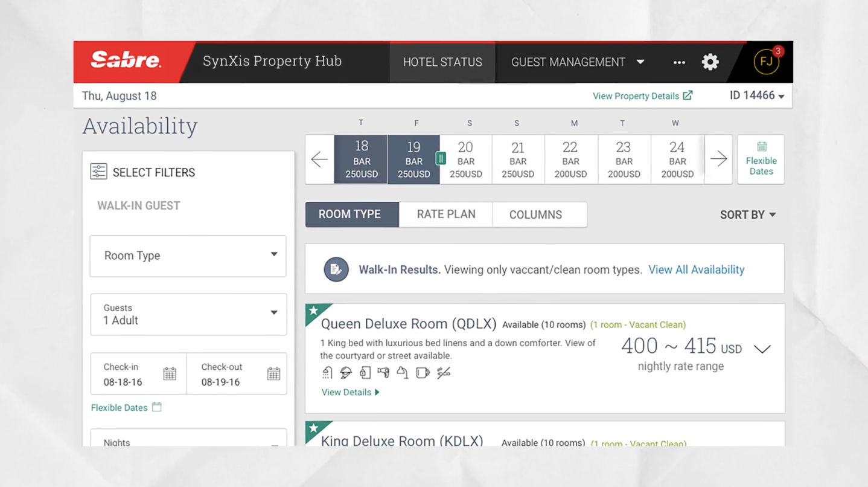Screen dimensions: 868x487
Task: Click the Check-out calendar icon
Action: pyautogui.click(x=273, y=374)
